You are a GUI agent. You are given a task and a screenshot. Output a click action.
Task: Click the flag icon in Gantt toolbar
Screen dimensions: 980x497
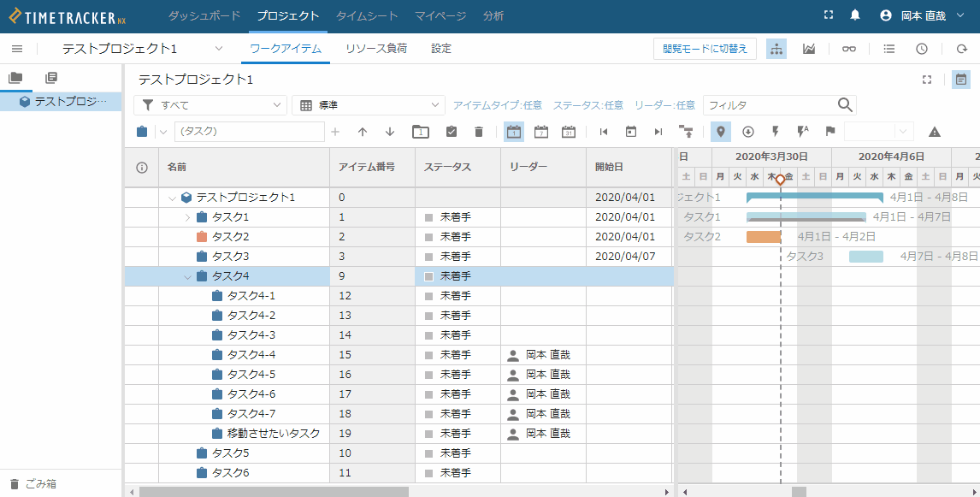click(x=829, y=132)
